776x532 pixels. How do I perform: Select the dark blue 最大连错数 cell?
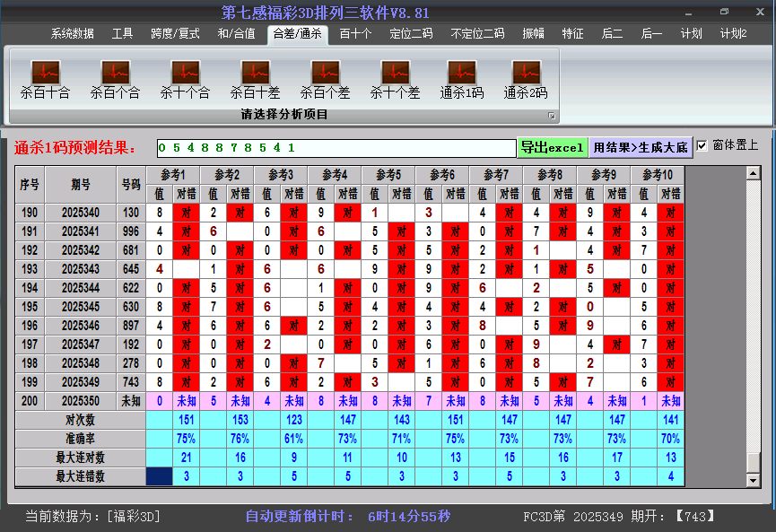click(x=160, y=476)
